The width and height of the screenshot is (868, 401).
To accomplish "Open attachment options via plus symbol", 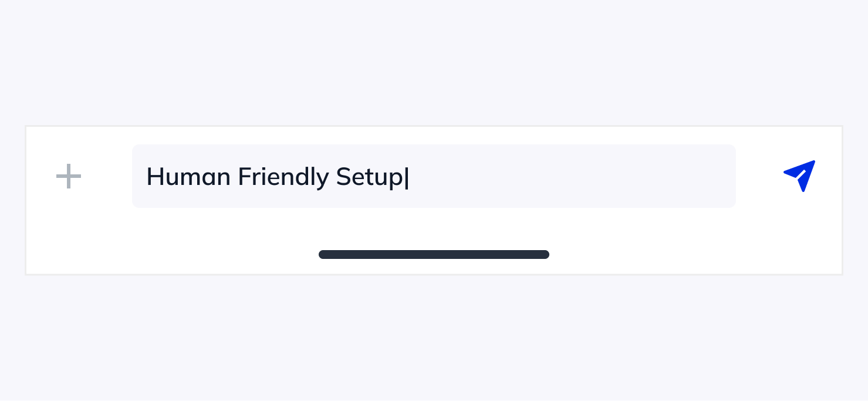I will point(69,176).
